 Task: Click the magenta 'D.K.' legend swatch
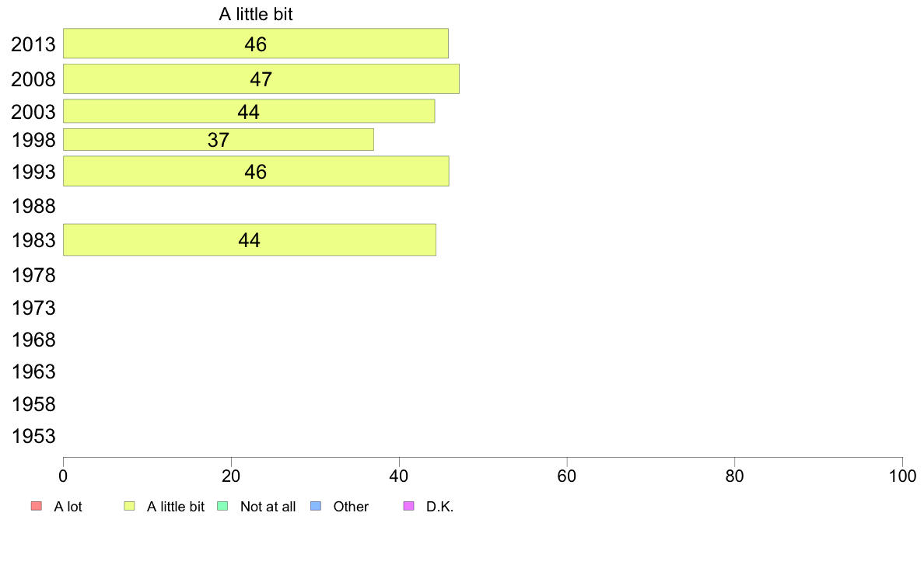tap(408, 506)
